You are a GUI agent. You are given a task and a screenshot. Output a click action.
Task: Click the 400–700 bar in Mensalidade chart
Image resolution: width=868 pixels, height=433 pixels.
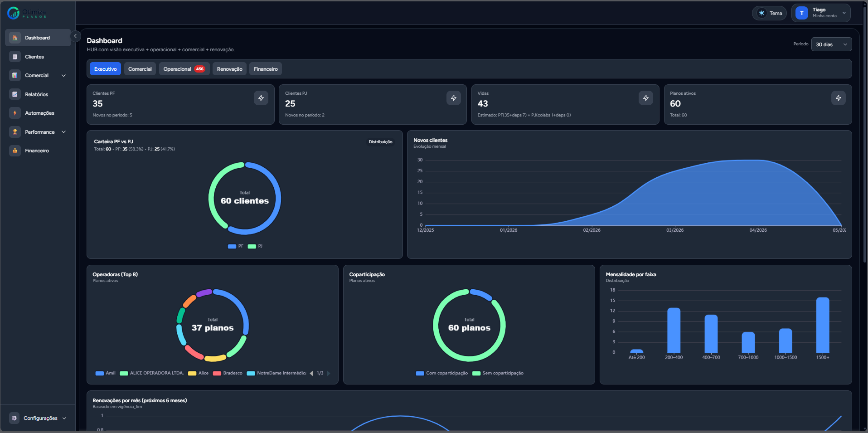711,334
